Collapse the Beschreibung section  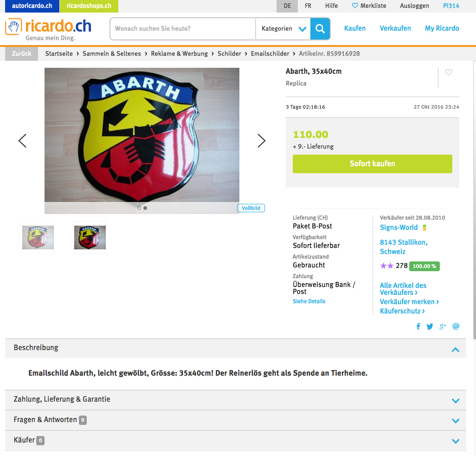[x=456, y=350]
